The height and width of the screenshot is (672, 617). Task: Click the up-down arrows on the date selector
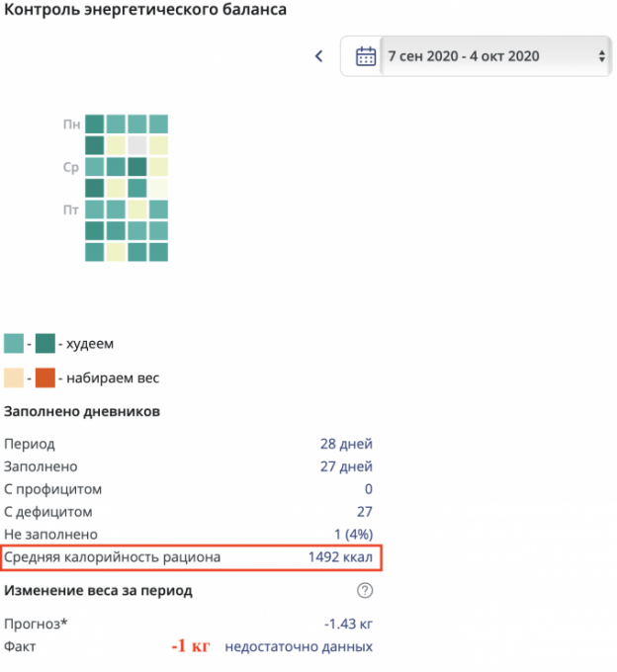[x=602, y=56]
